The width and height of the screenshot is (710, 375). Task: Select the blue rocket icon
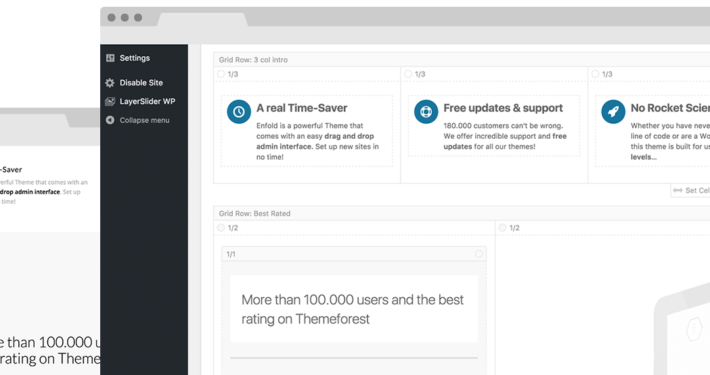613,111
